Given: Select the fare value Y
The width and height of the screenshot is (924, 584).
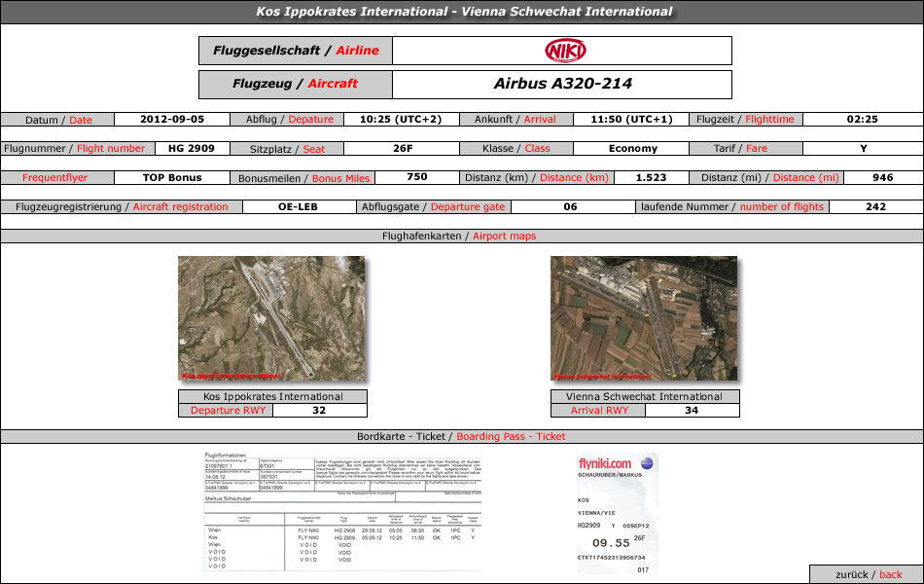Looking at the screenshot, I should click(864, 149).
